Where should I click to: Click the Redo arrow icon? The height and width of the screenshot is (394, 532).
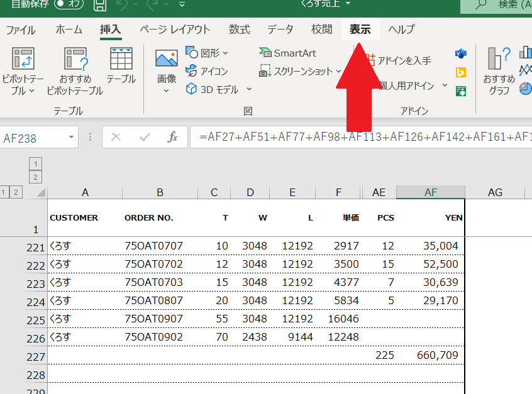coord(152,4)
